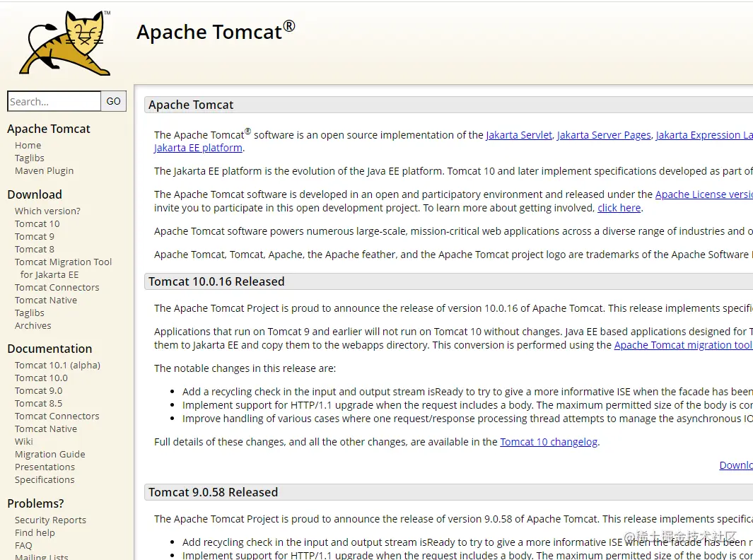This screenshot has width=753, height=560.
Task: Open Tomcat 8 download link
Action: pos(34,250)
